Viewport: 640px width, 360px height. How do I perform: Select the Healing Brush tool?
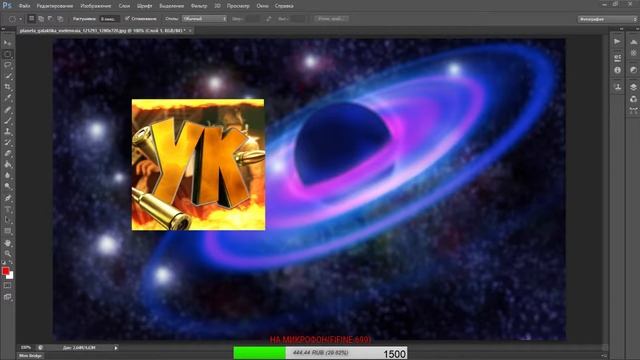7,110
